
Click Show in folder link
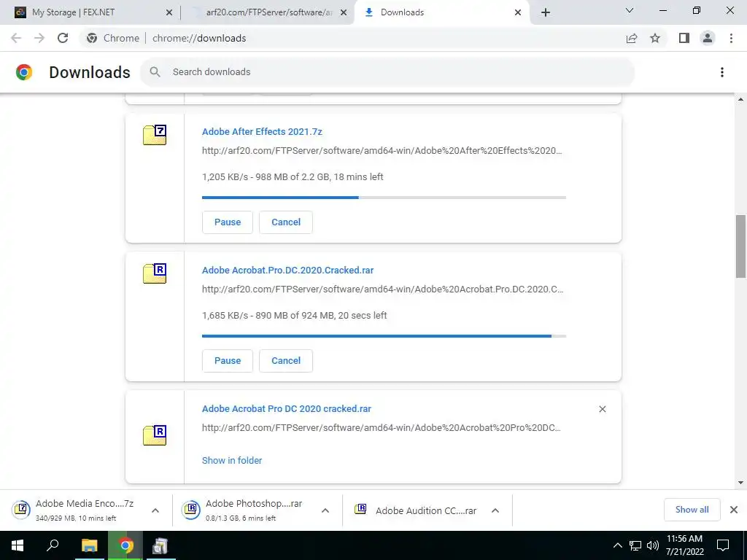pyautogui.click(x=232, y=461)
